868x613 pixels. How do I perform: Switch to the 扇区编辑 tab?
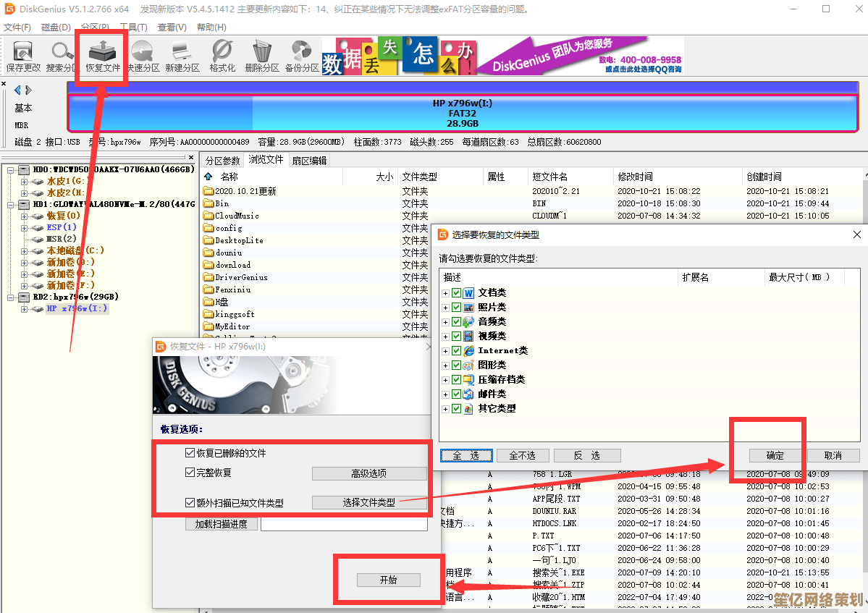coord(309,161)
